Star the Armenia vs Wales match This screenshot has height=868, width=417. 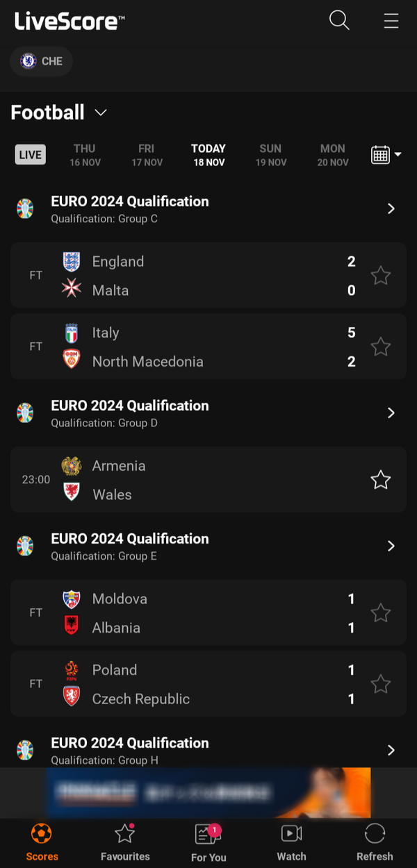tap(380, 480)
